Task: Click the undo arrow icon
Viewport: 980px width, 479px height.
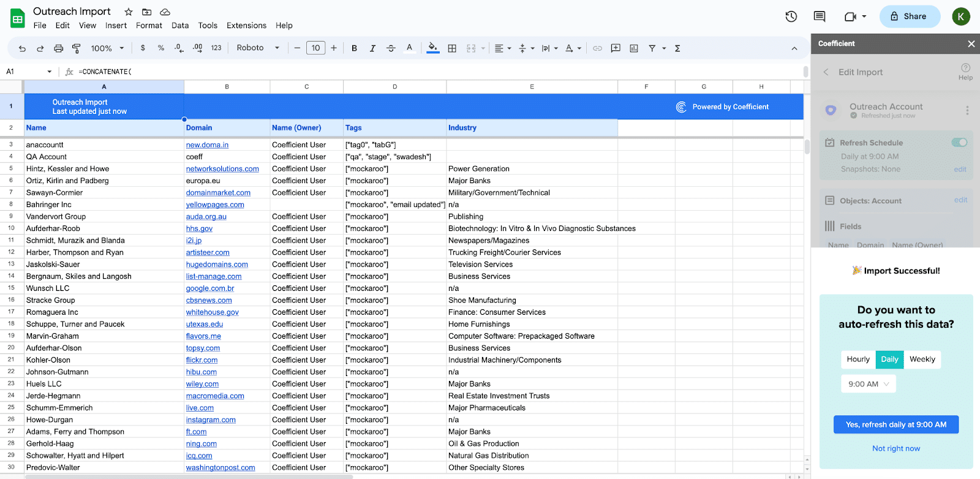Action: coord(22,48)
